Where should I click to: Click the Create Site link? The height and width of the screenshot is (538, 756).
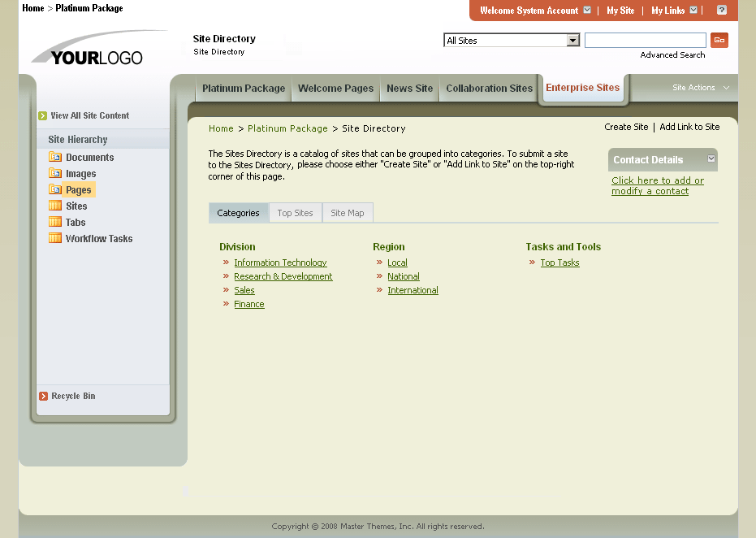[626, 127]
